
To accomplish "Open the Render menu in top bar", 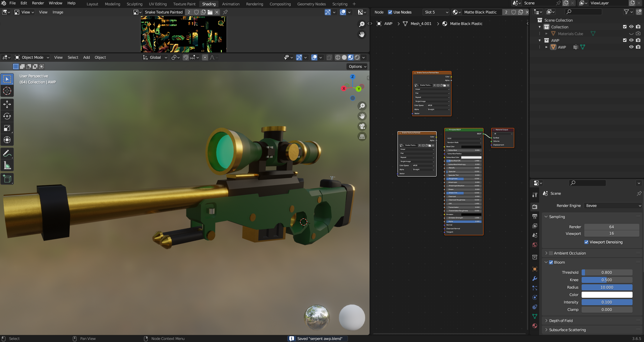I will (x=38, y=3).
